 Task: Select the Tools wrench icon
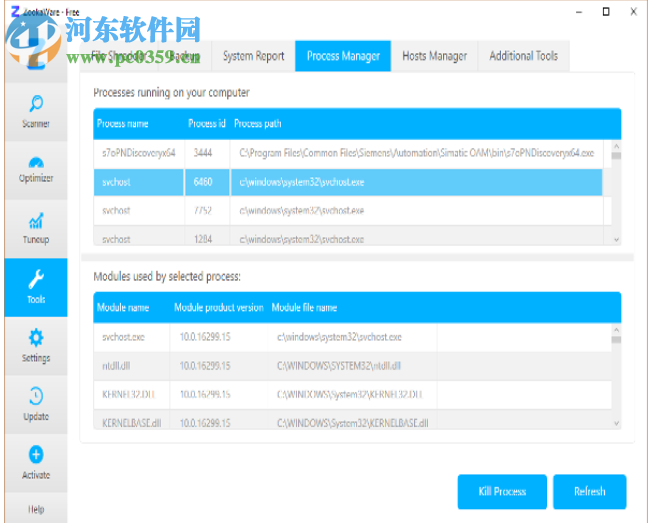pyautogui.click(x=36, y=279)
